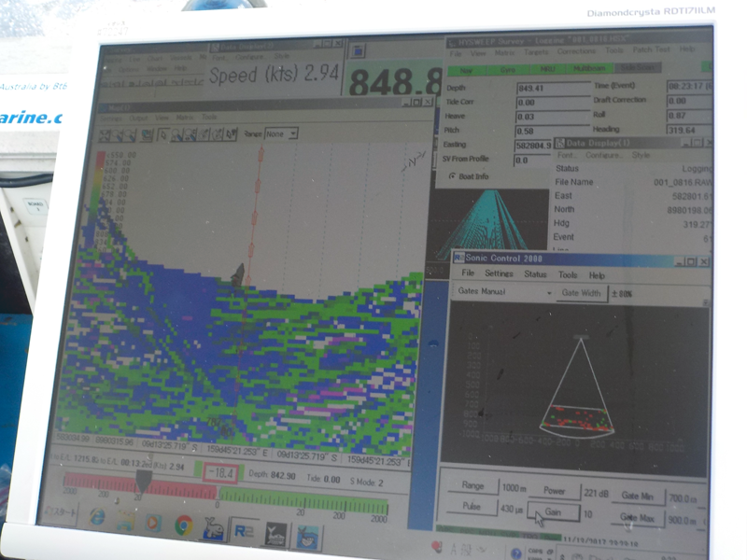Click the Speed (kts) 2.94 readout
Screen dimensions: 747x560
274,75
